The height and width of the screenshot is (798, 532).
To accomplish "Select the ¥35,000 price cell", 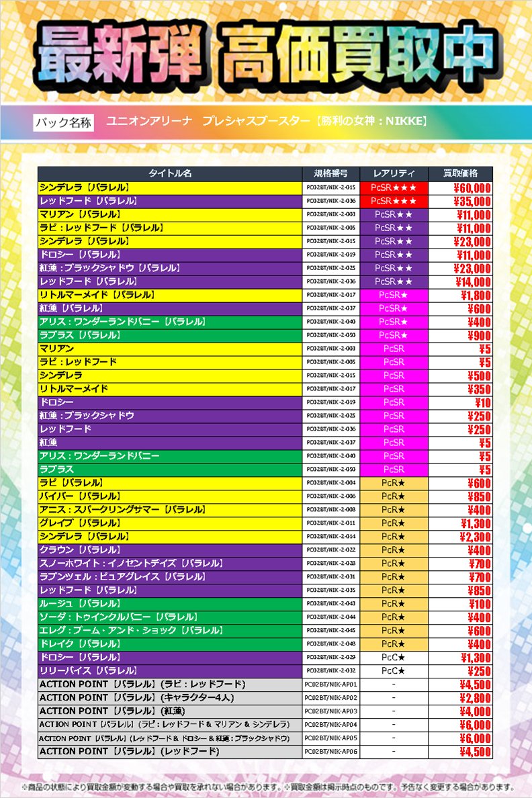I will (x=460, y=201).
